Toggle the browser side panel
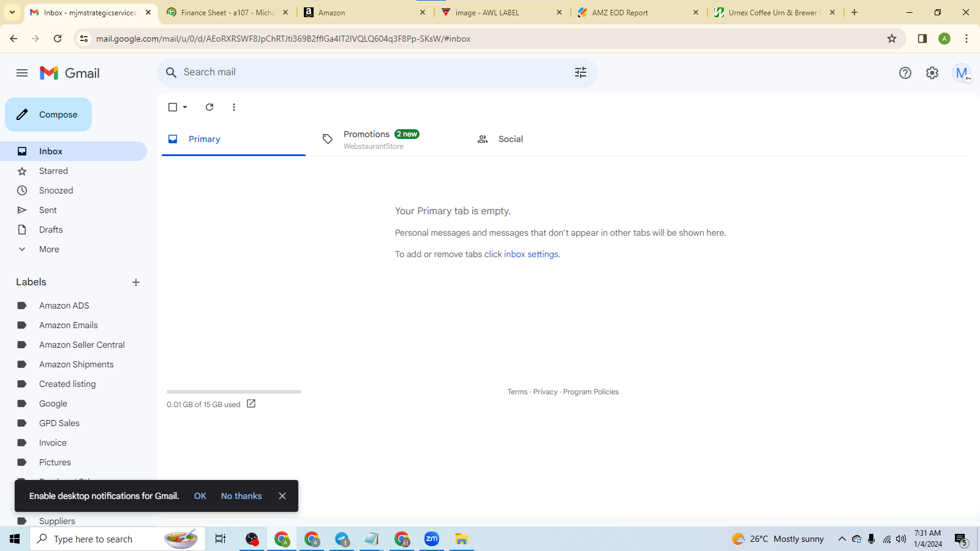980x551 pixels. point(922,39)
